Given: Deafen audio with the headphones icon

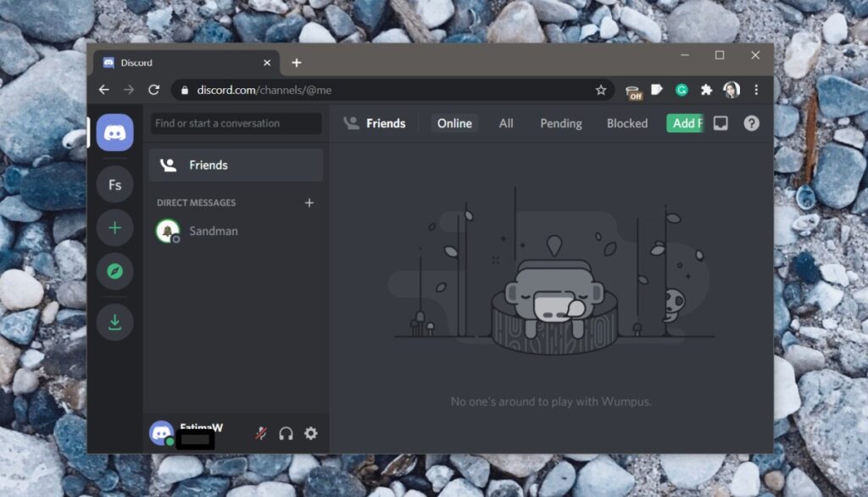Looking at the screenshot, I should (285, 433).
